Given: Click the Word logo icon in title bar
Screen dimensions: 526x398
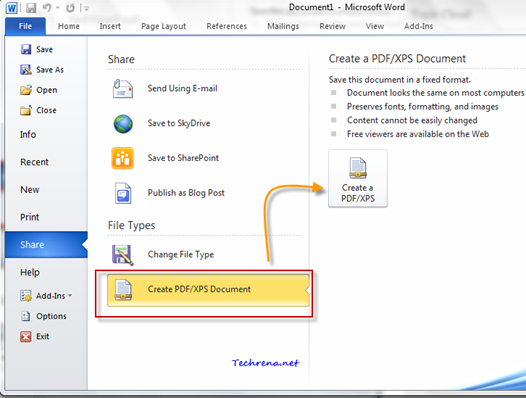Looking at the screenshot, I should click(11, 7).
